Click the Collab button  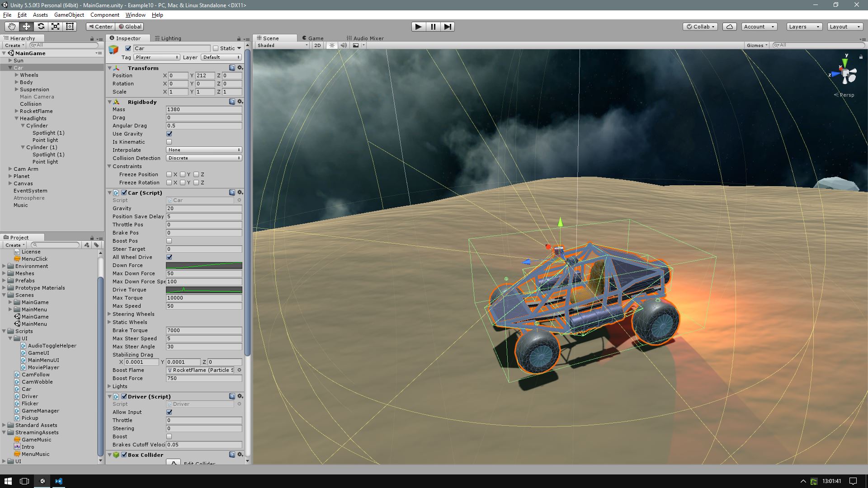pos(700,27)
